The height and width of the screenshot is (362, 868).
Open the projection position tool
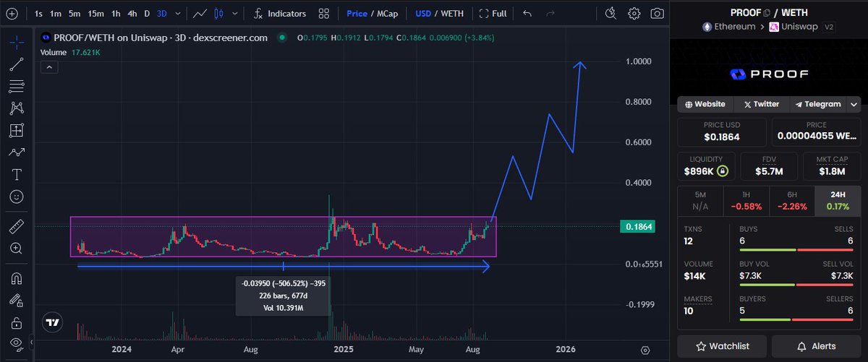(16, 130)
